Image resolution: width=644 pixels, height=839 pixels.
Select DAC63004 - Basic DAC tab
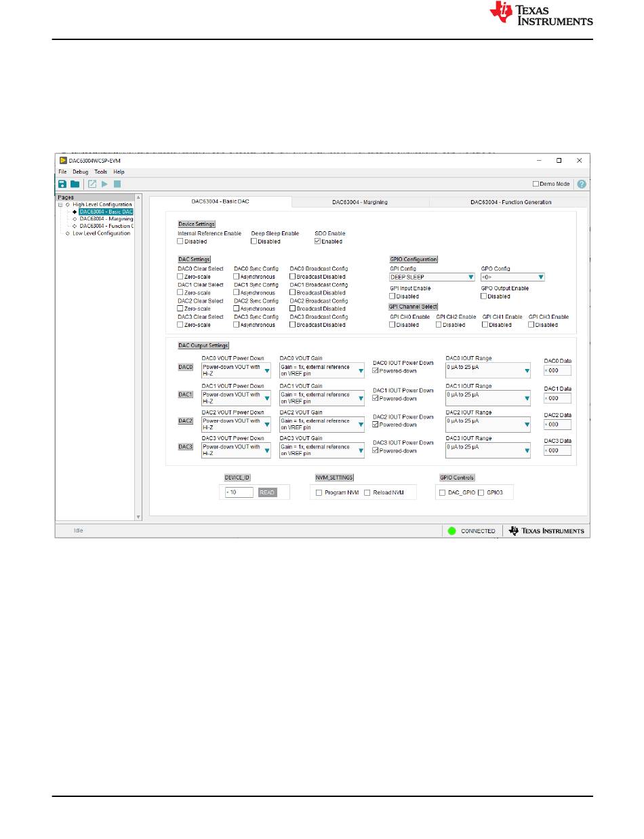click(221, 201)
